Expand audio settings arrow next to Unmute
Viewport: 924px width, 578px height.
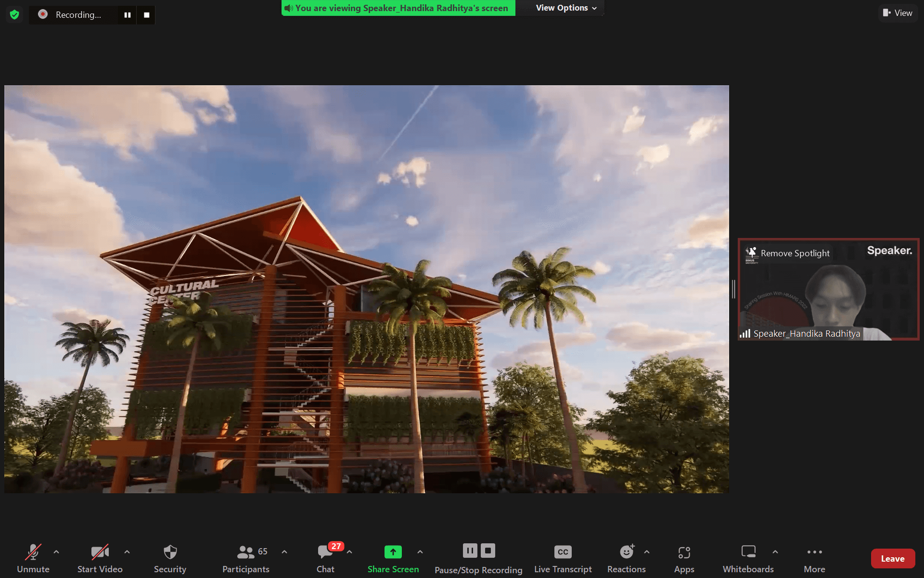point(56,552)
